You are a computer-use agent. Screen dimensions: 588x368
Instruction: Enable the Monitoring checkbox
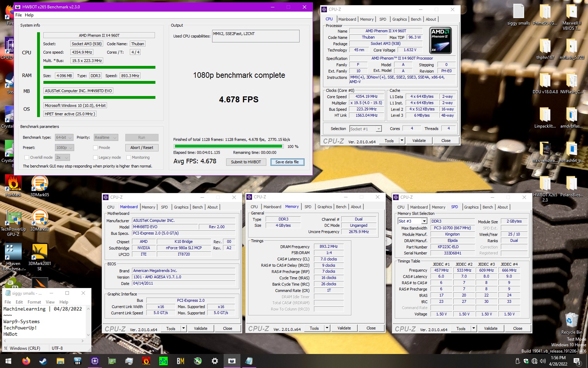128,157
